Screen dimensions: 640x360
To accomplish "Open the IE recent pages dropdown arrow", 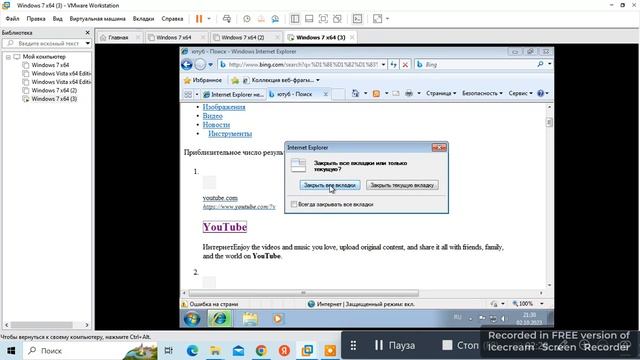I will [x=210, y=64].
